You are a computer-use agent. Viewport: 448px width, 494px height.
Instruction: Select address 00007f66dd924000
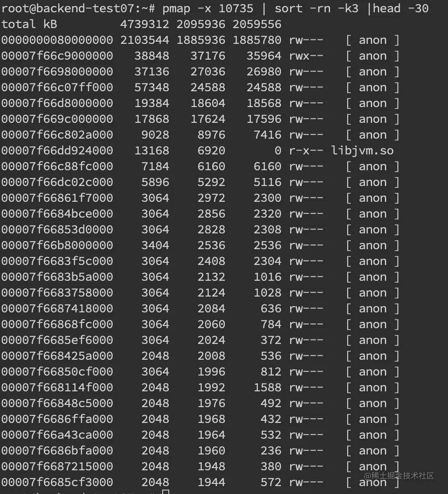(57, 150)
